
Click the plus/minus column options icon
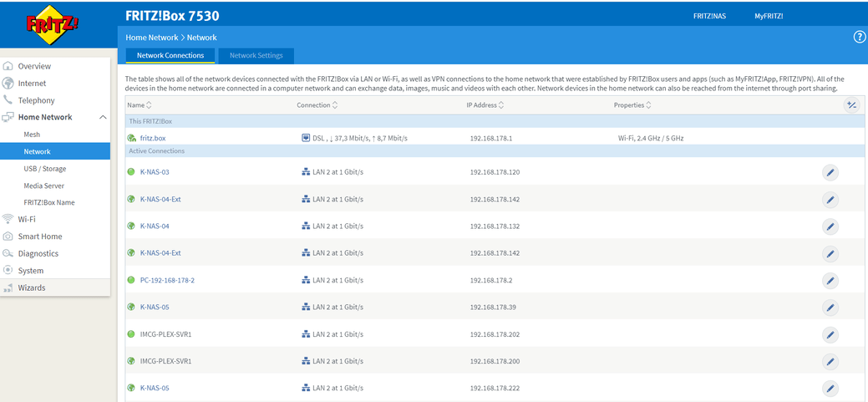pos(852,105)
